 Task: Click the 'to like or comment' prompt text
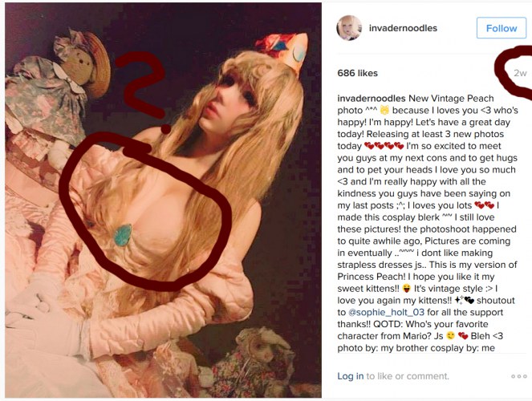408,376
